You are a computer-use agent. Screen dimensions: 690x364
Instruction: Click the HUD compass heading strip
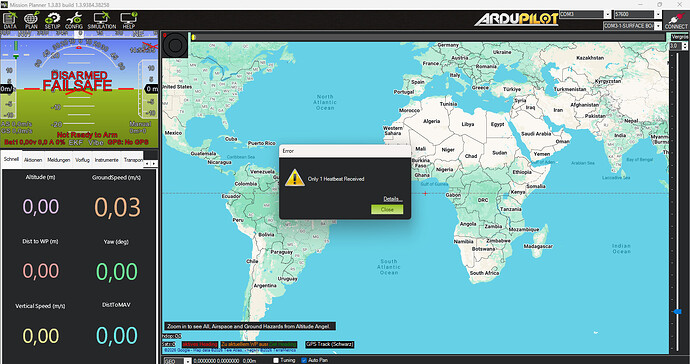point(79,34)
